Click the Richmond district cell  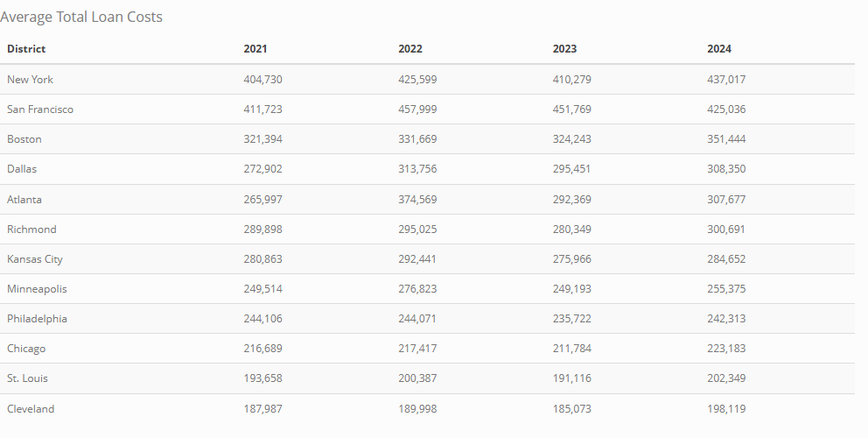(x=31, y=230)
